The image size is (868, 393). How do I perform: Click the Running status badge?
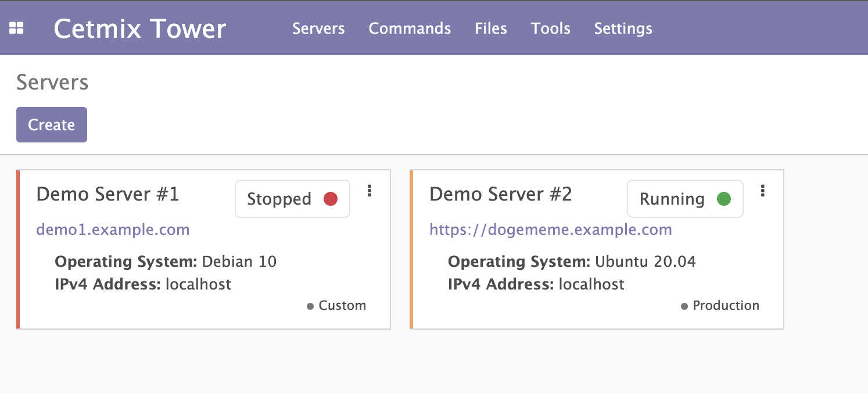(x=685, y=199)
